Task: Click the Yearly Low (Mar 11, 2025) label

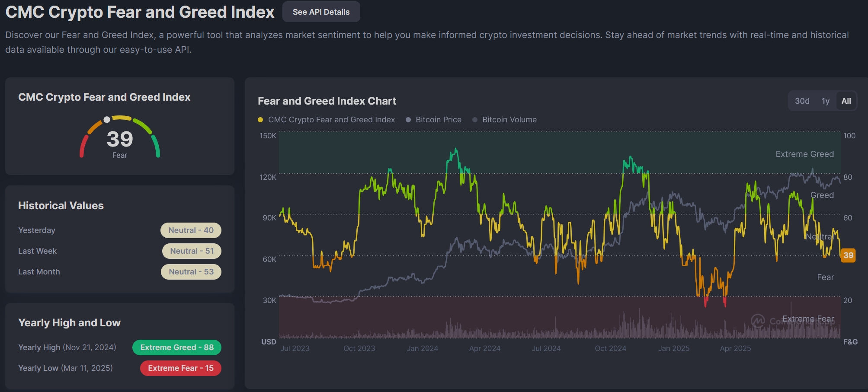Action: (65, 368)
